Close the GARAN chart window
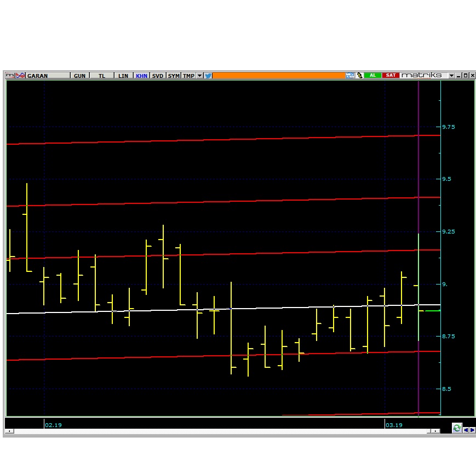This screenshot has height=455, width=476. coord(472,76)
